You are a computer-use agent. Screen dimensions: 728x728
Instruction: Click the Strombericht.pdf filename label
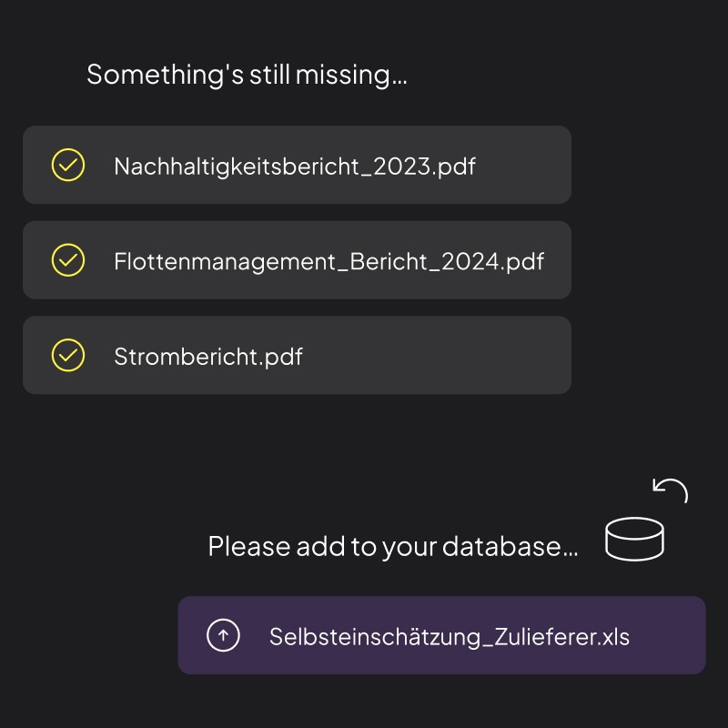208,357
